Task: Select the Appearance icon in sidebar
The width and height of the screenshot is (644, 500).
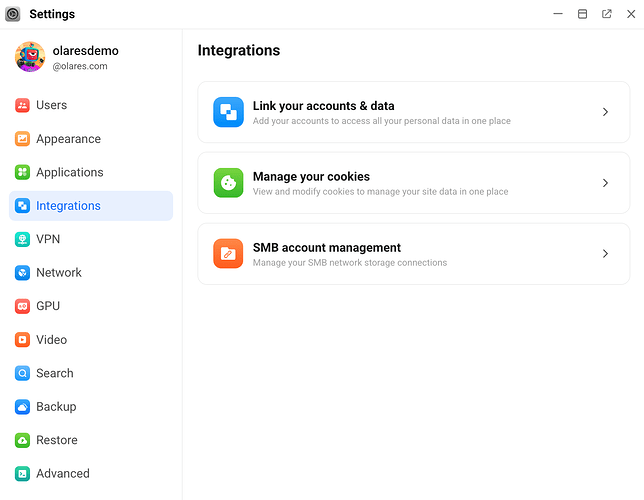Action: point(23,139)
